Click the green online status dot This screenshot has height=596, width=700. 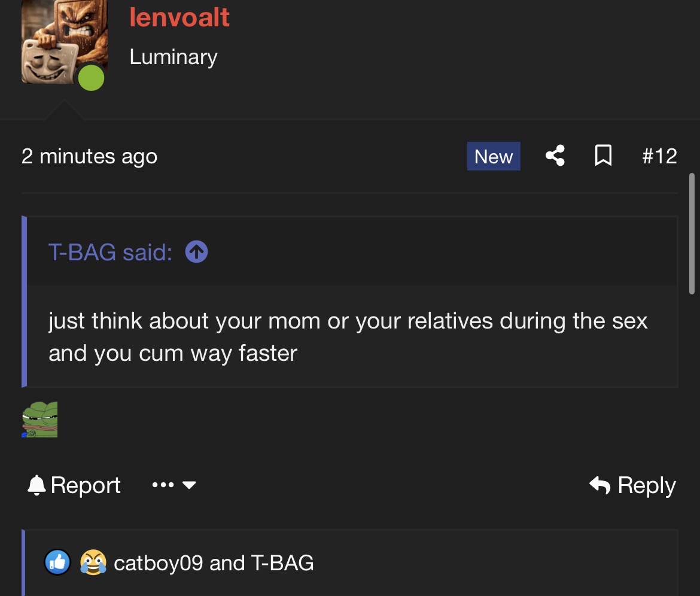pyautogui.click(x=91, y=78)
